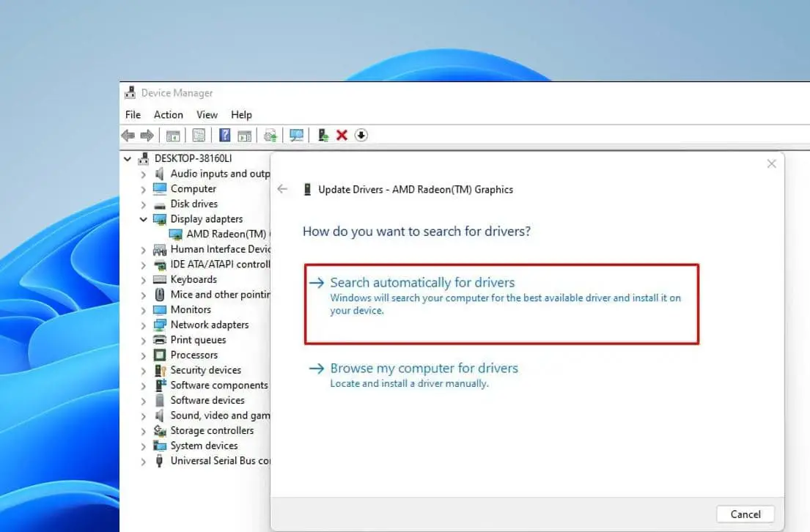The height and width of the screenshot is (532, 810).
Task: Collapse the Display adapters category
Action: tap(144, 218)
